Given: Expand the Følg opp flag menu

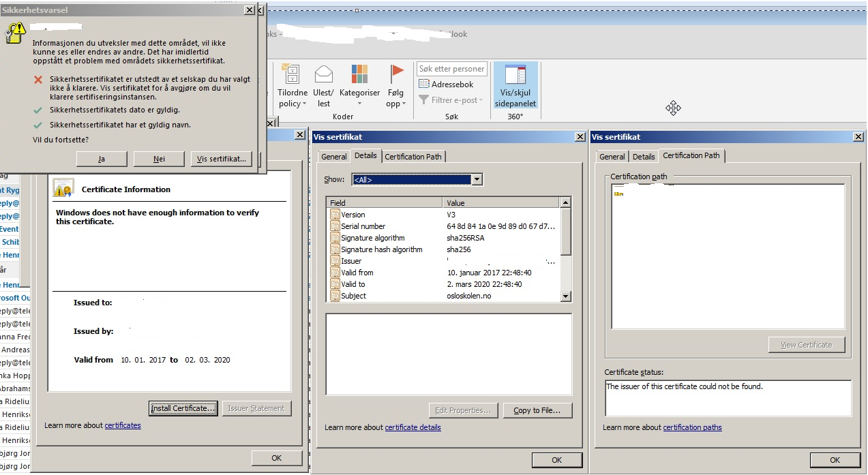Looking at the screenshot, I should click(396, 98).
